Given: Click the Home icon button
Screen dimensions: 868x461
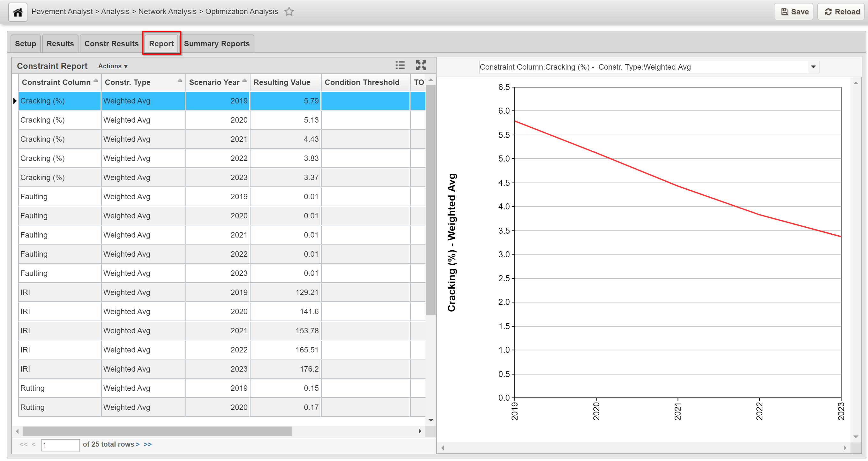Looking at the screenshot, I should [18, 12].
